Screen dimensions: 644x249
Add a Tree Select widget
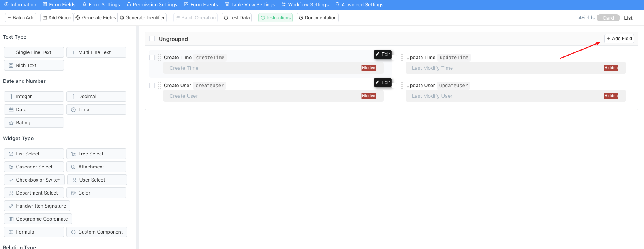(96, 154)
